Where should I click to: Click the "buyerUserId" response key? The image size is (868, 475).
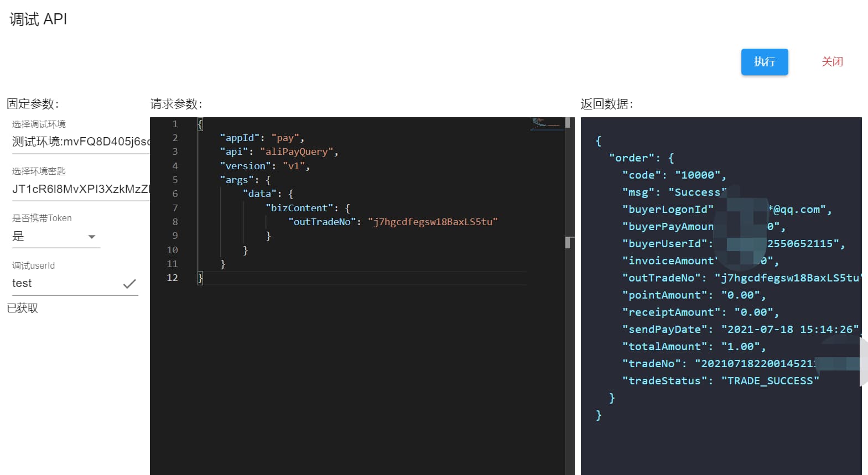click(x=664, y=244)
